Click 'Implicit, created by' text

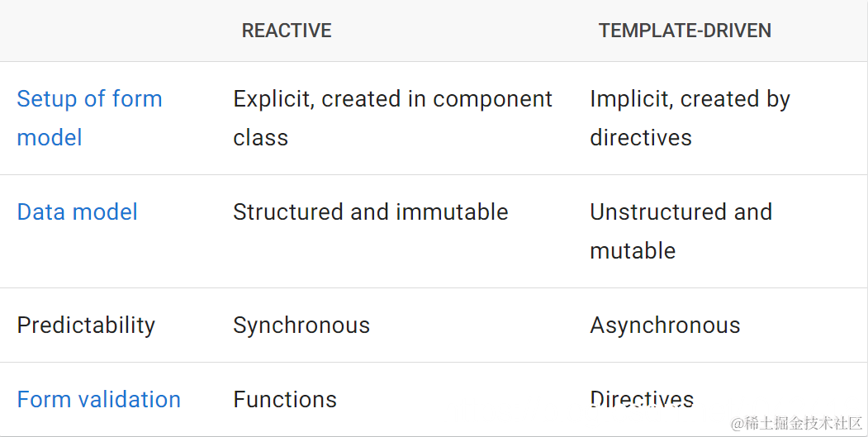click(690, 99)
